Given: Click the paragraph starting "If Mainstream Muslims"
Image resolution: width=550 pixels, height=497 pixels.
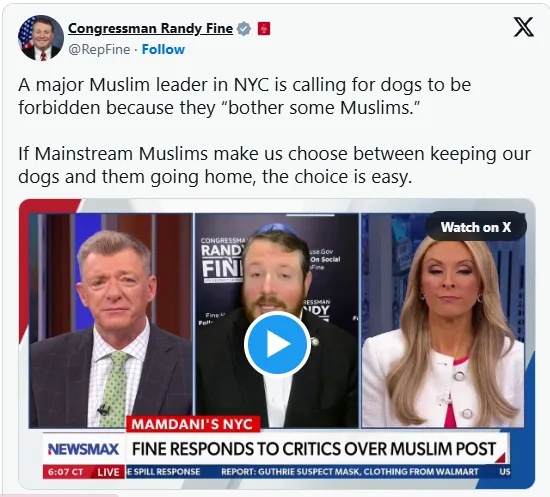Looking at the screenshot, I should coord(274,165).
